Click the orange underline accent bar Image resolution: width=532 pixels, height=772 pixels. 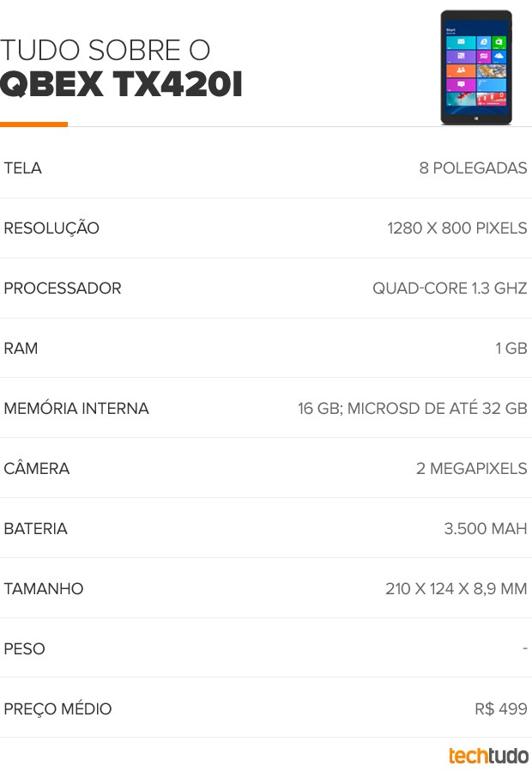tap(33, 125)
